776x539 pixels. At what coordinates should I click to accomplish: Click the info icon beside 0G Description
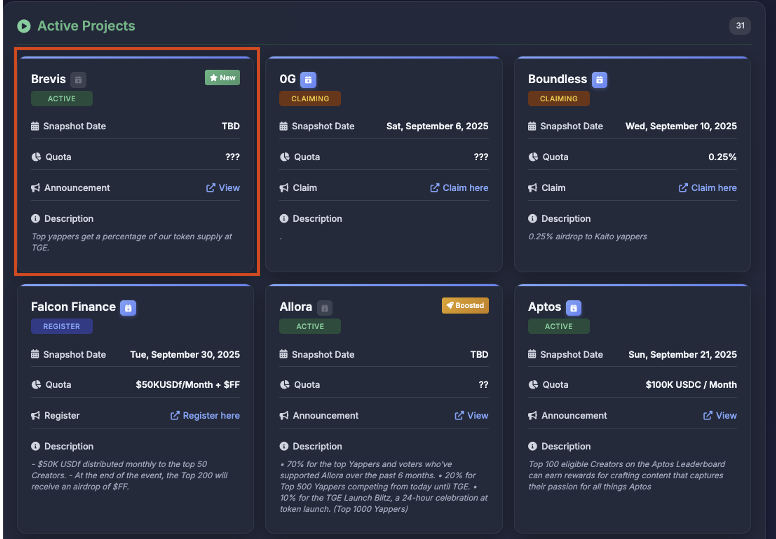click(284, 218)
